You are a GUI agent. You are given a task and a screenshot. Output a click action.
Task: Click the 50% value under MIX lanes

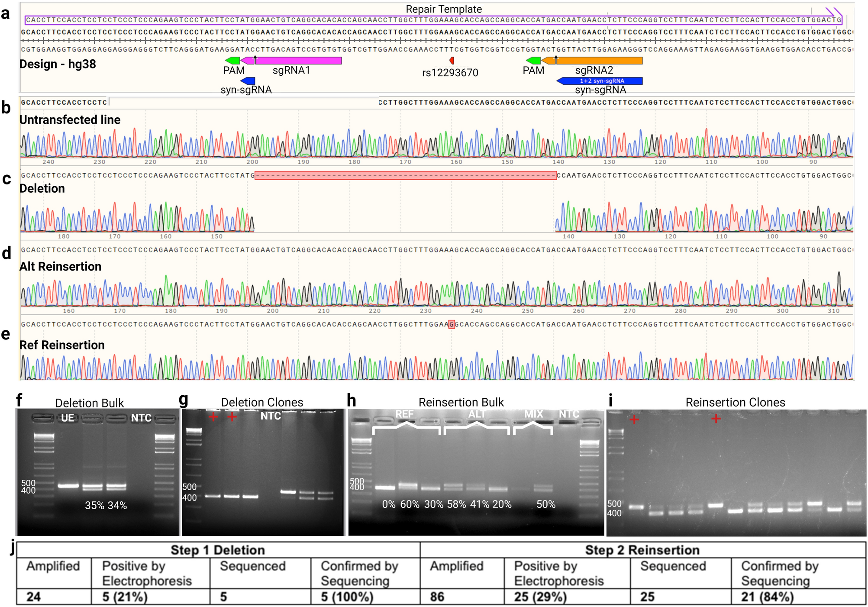[545, 504]
